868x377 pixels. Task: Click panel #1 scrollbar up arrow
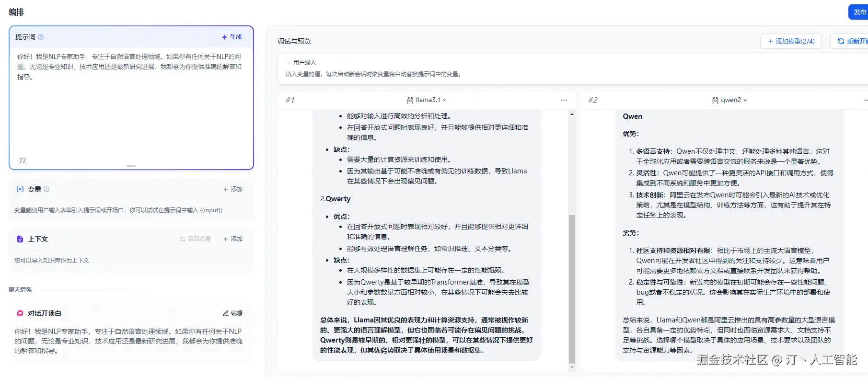572,114
